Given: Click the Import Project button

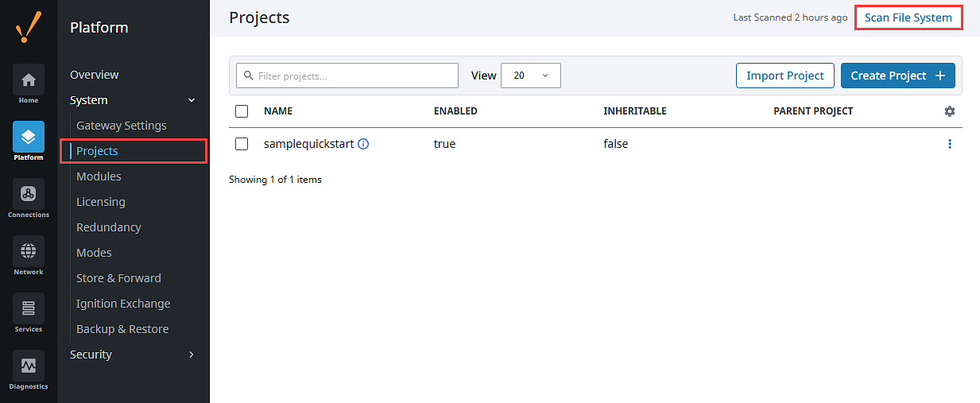Looking at the screenshot, I should pyautogui.click(x=785, y=76).
